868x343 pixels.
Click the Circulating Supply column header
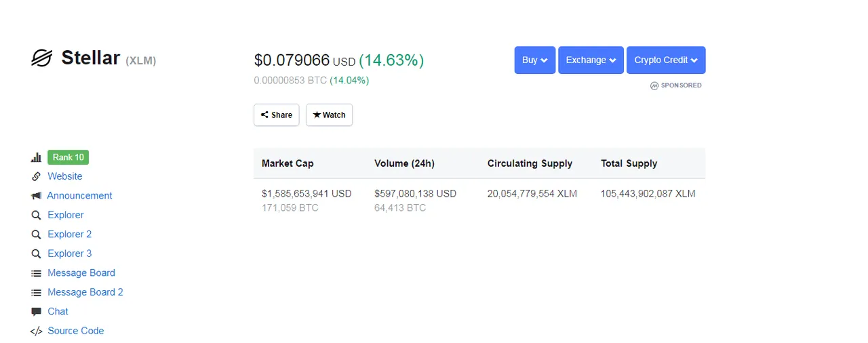[530, 163]
